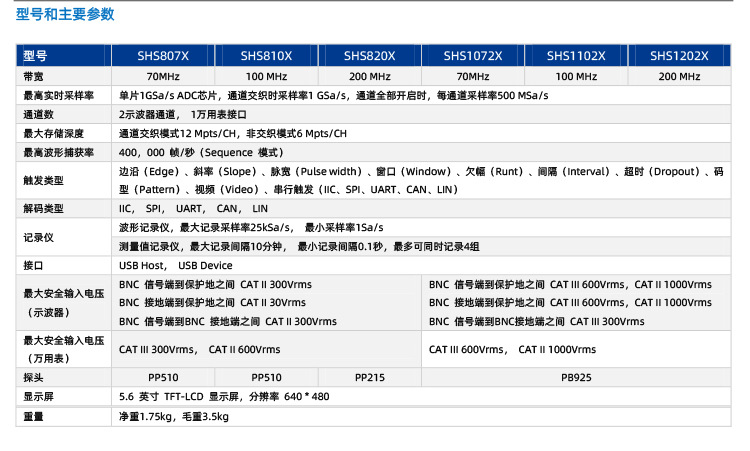Click BNC 信号端到保护地之间 CAT III 600Vrms line
This screenshot has height=451, width=750.
(570, 285)
